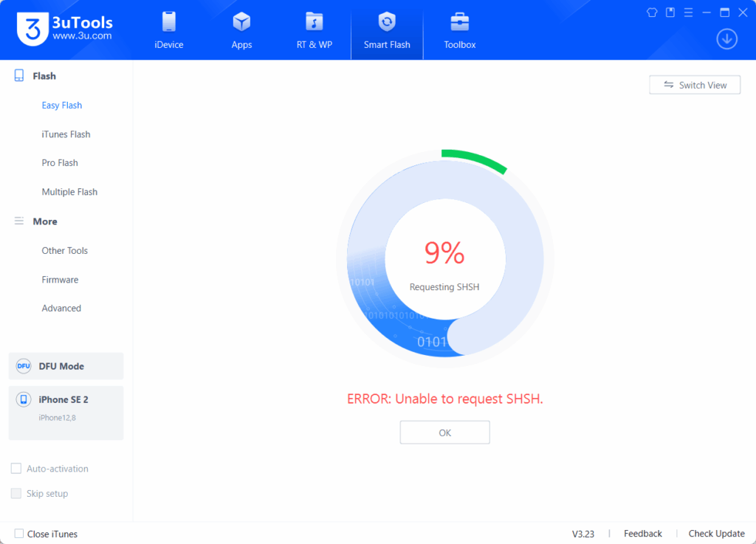
Task: Click the DFU Mode label
Action: point(61,366)
